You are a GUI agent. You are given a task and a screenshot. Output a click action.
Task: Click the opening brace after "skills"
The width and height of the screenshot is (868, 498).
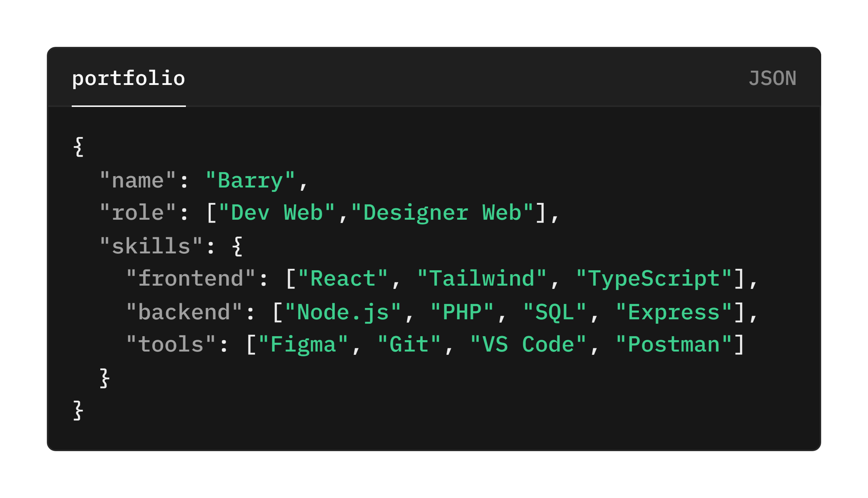(x=237, y=246)
